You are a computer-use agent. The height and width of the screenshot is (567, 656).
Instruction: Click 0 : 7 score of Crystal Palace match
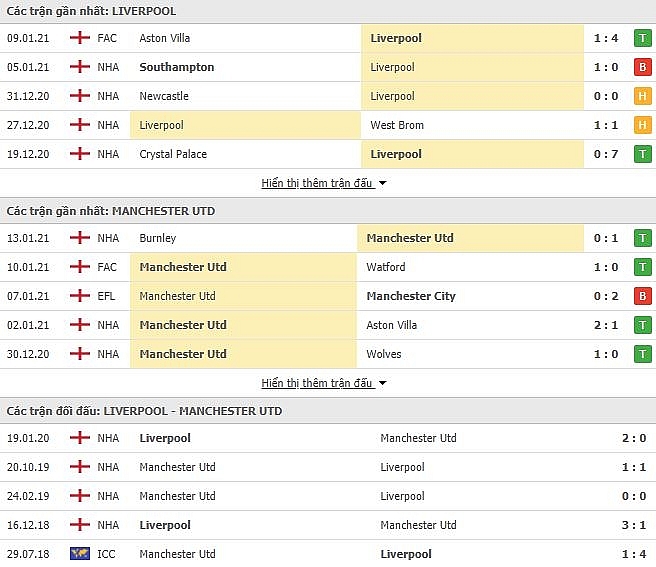pos(606,154)
